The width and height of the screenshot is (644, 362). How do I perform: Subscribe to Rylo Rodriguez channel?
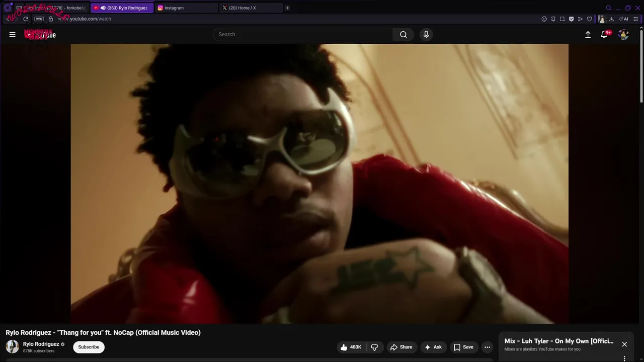89,347
